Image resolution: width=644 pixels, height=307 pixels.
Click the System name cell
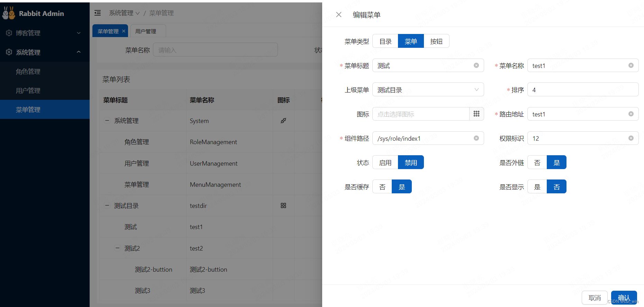pyautogui.click(x=229, y=121)
